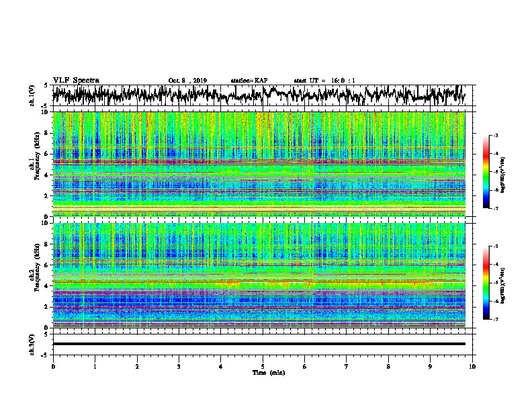Click the ch.1 color bar log(PSD) label

503,175
